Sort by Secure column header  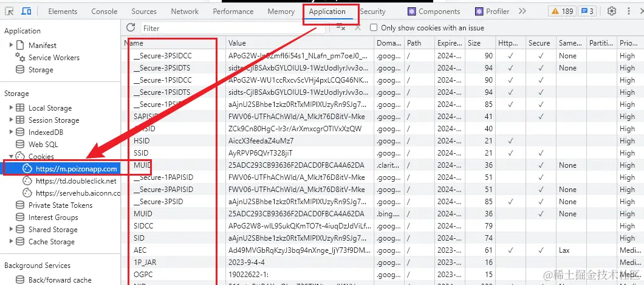[x=541, y=43]
